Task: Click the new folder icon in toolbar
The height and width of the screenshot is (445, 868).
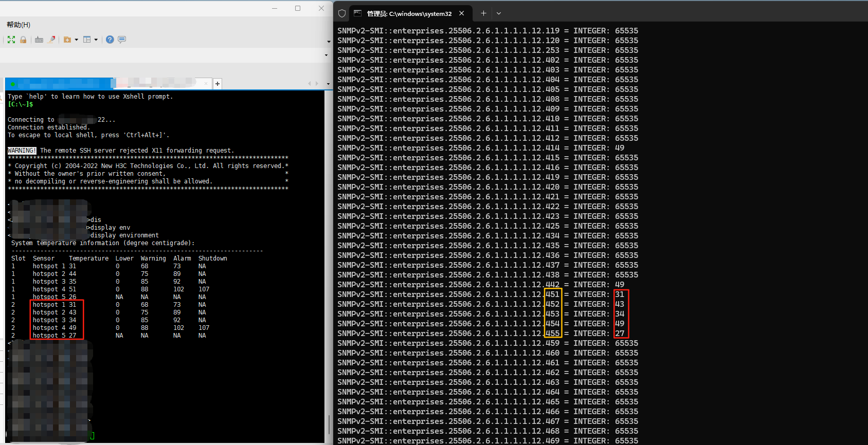Action: pyautogui.click(x=67, y=40)
